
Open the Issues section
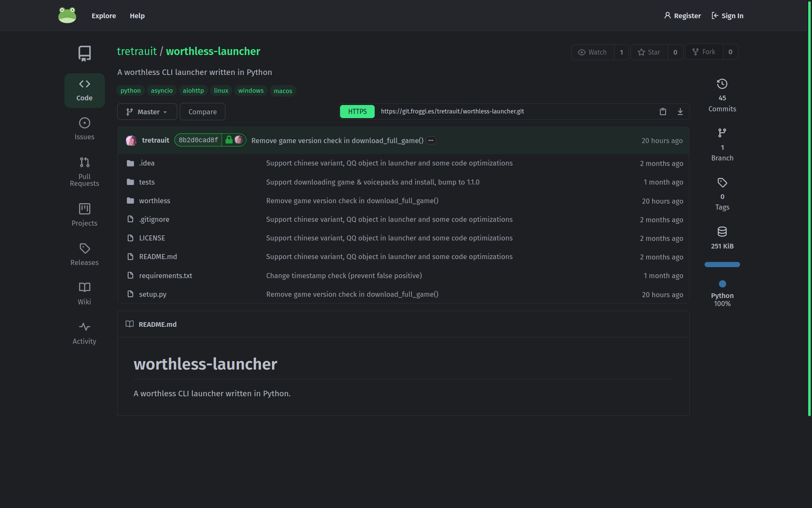click(84, 129)
